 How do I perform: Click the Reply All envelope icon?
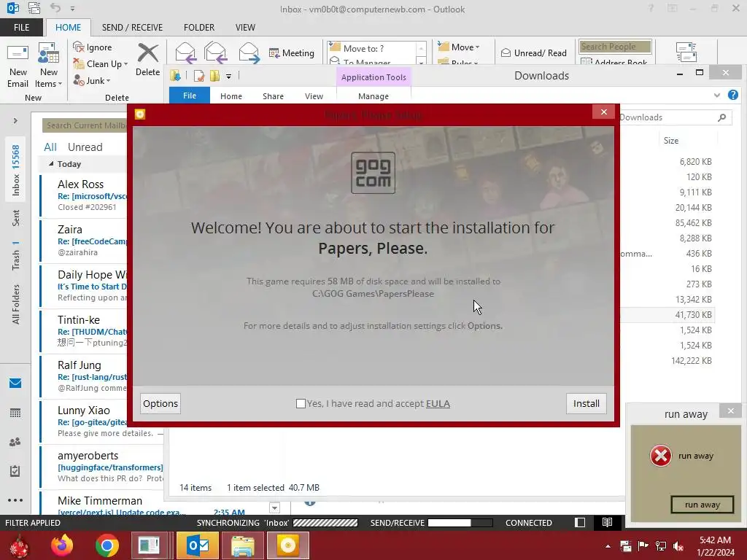[x=215, y=52]
